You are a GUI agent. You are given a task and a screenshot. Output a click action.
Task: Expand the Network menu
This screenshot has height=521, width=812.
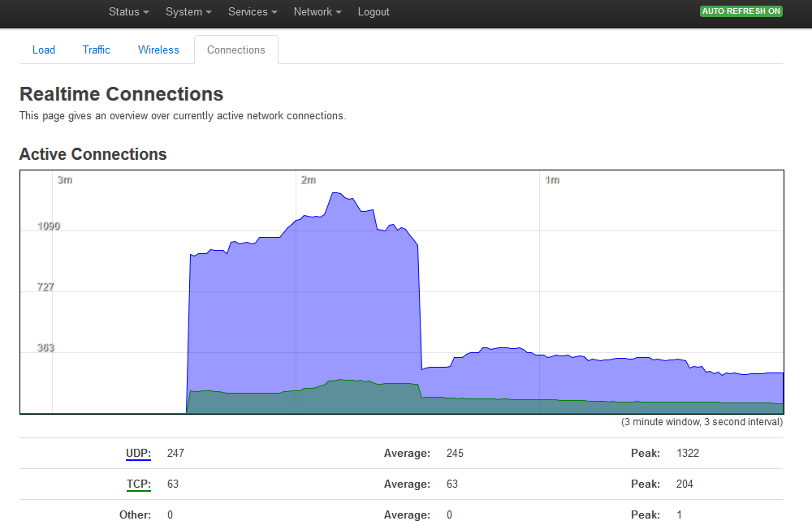click(317, 12)
